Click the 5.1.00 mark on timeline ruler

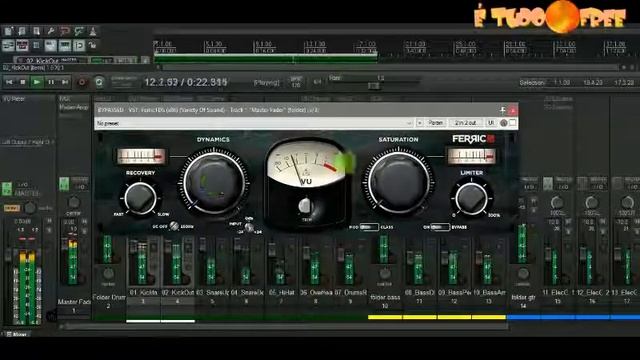click(x=214, y=44)
